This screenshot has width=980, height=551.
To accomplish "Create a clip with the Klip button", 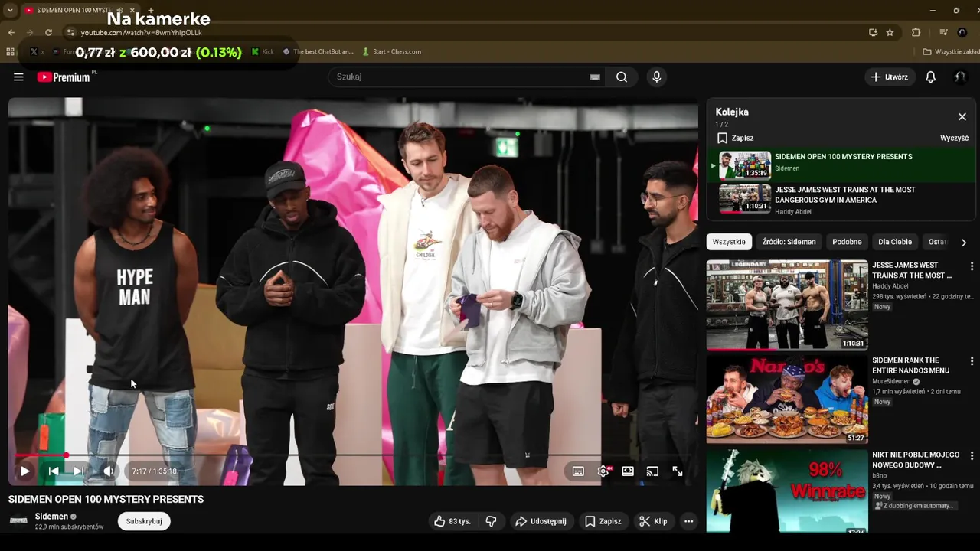I will coord(652,521).
